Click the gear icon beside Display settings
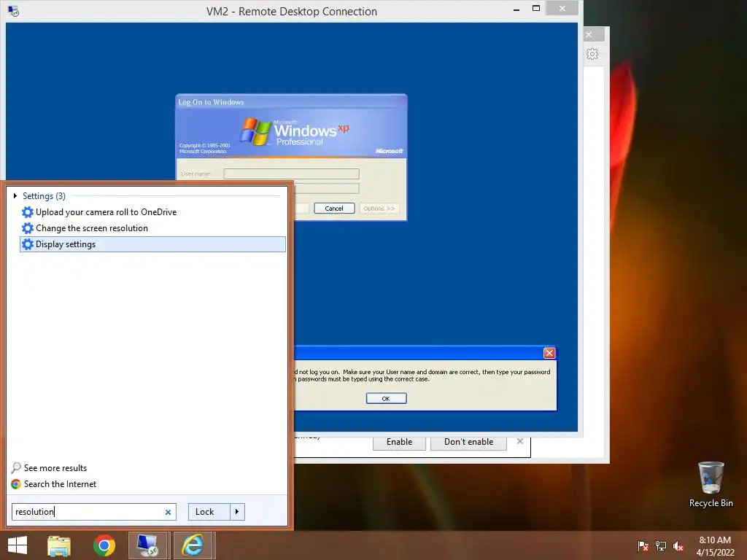 [28, 244]
